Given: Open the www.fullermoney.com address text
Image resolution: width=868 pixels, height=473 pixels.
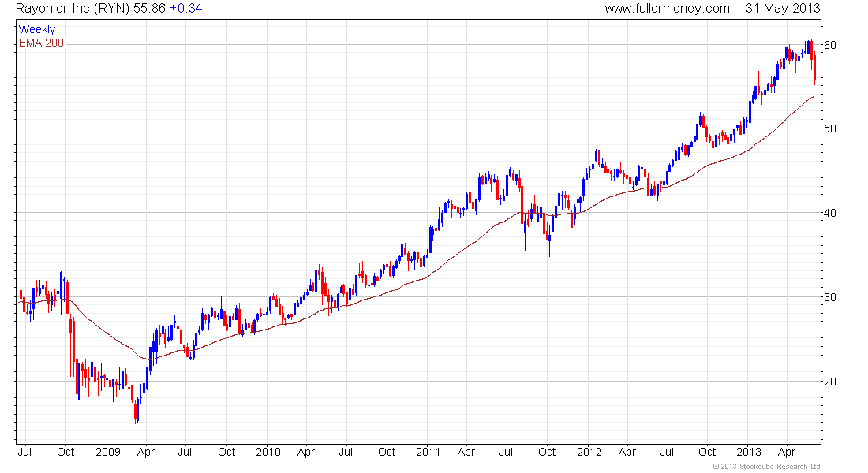Looking at the screenshot, I should [x=667, y=9].
